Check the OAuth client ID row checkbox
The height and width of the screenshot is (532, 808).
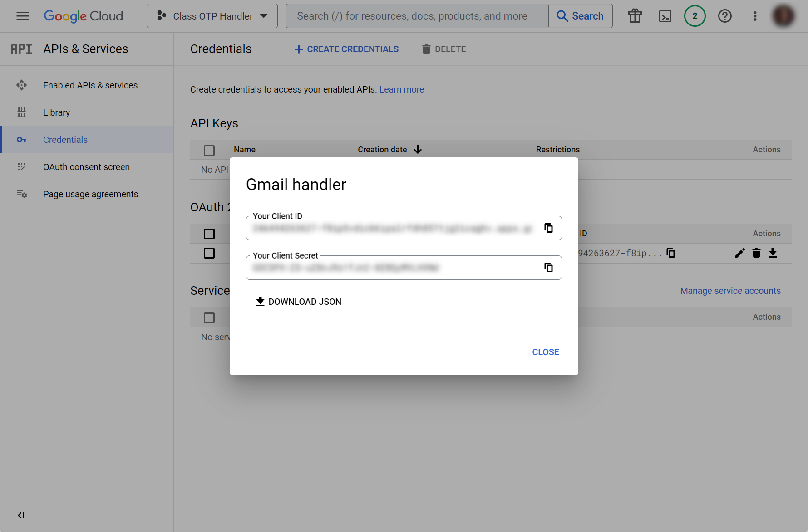[x=209, y=253]
